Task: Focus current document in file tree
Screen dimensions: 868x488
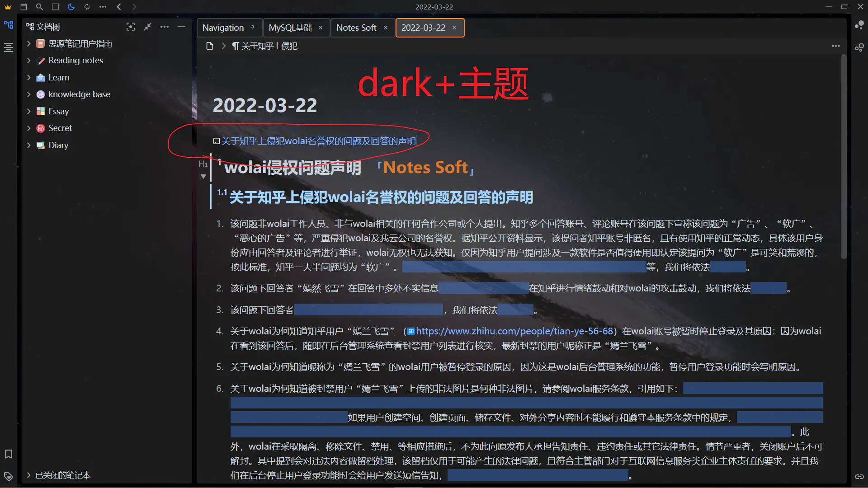Action: (x=131, y=27)
